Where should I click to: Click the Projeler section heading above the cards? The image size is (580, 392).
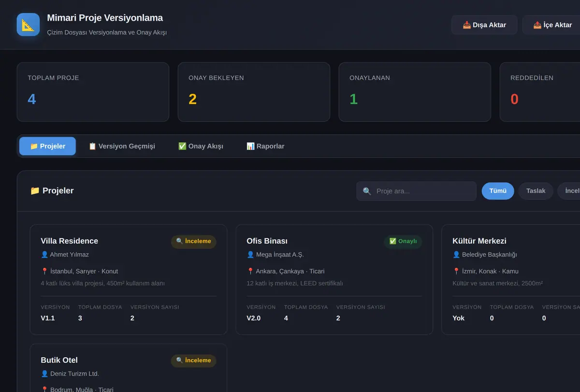[52, 190]
